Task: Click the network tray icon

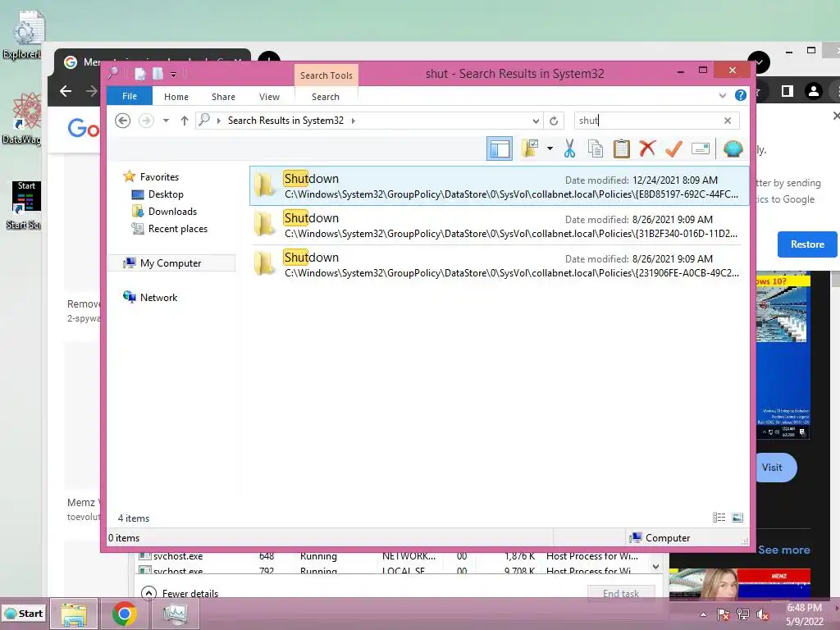Action: (743, 614)
